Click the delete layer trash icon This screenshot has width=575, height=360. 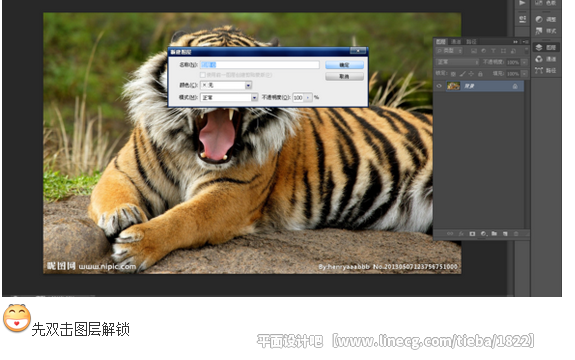(x=516, y=234)
